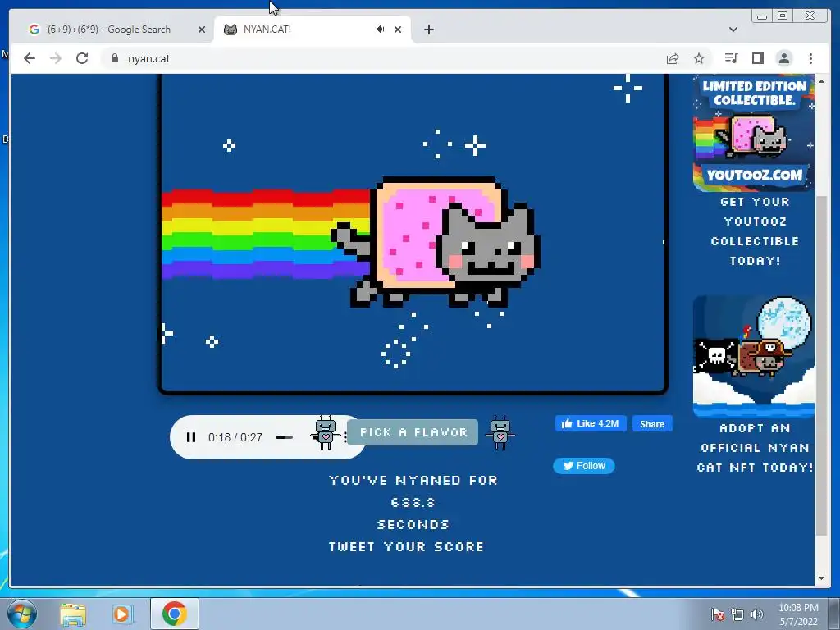Click the page vertical scrollbar thumb
Image resolution: width=840 pixels, height=630 pixels.
(821, 365)
